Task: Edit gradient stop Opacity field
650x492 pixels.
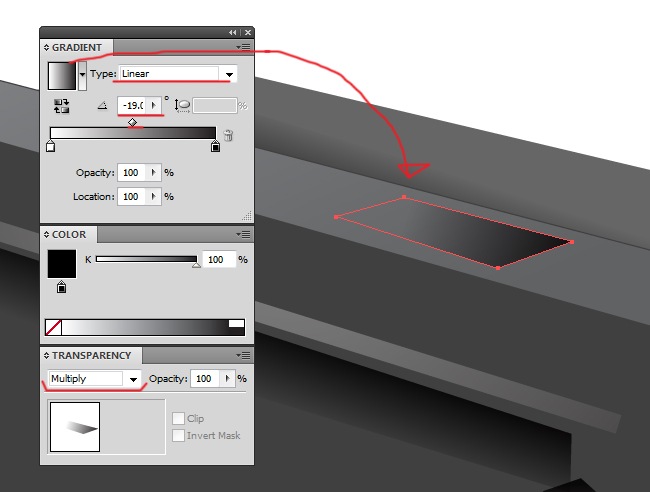Action: [131, 172]
